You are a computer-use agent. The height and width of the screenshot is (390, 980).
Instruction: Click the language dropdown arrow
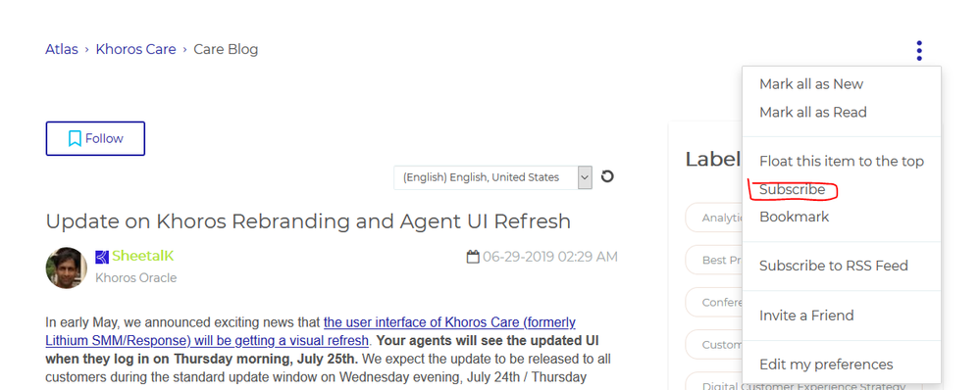click(585, 177)
